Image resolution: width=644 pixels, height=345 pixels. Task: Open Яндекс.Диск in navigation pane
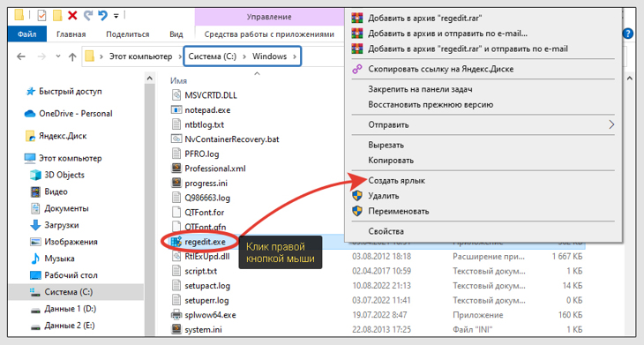point(63,136)
